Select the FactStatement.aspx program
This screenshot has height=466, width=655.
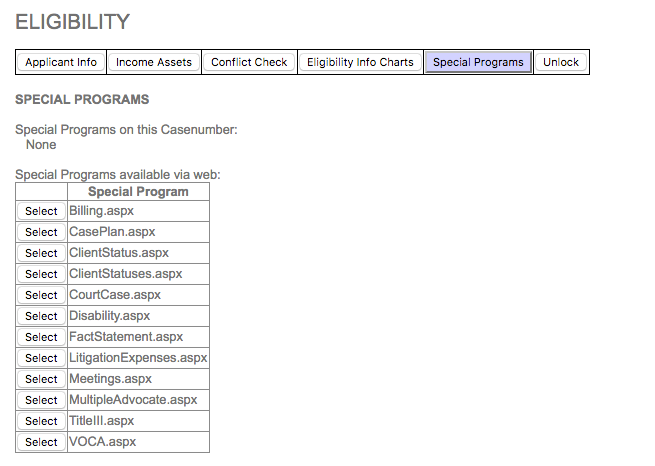coord(41,337)
